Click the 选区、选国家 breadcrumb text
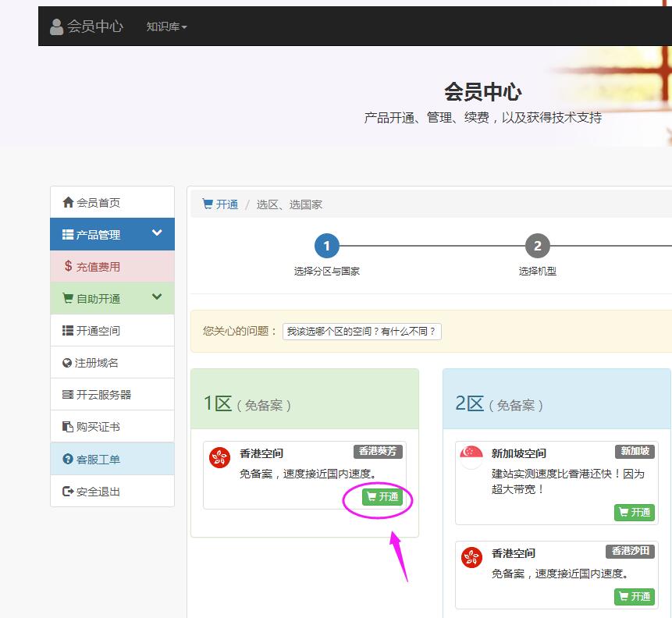The width and height of the screenshot is (672, 618). 290,204
